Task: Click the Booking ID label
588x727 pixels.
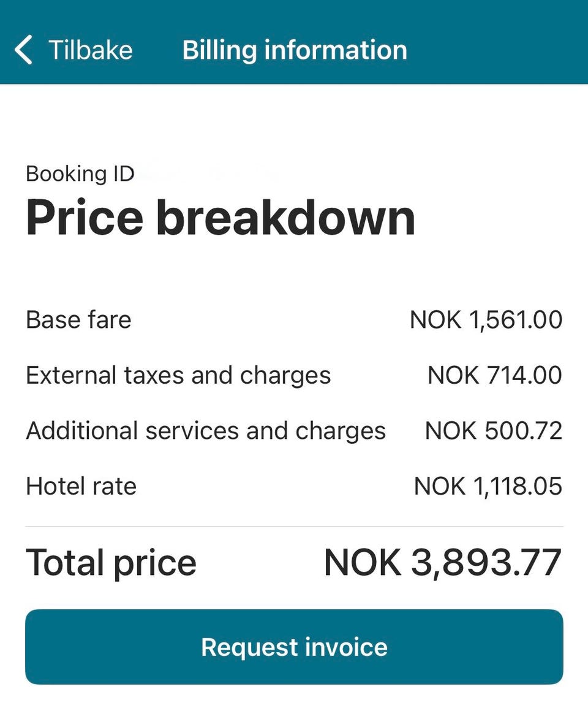Action: click(80, 174)
